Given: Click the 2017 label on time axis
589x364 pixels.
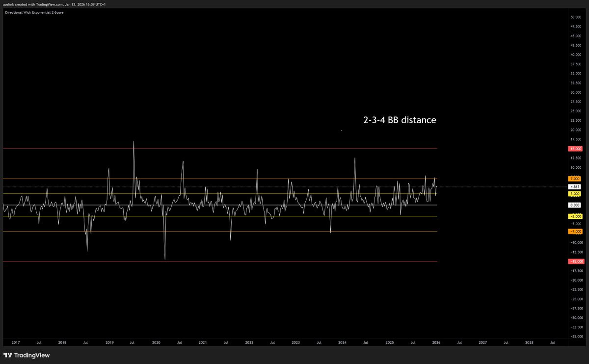Looking at the screenshot, I should click(x=16, y=342).
